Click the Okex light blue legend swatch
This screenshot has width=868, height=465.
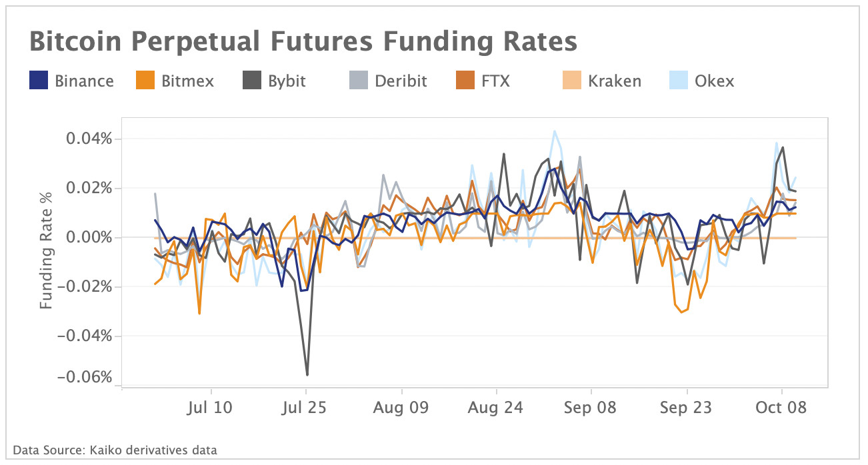tap(679, 81)
